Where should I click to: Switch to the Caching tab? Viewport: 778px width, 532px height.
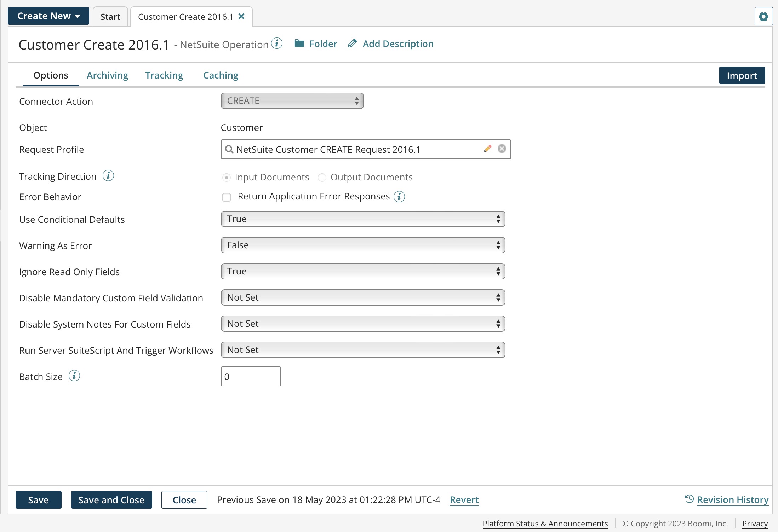(220, 75)
